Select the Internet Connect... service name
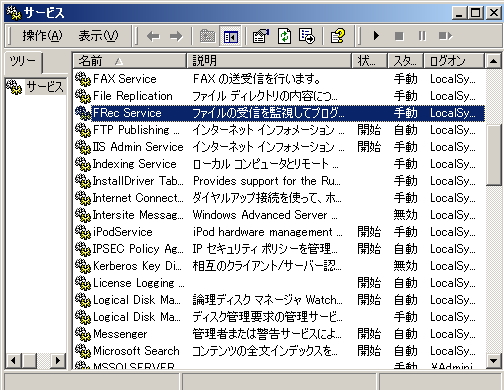The image size is (504, 390). click(138, 198)
